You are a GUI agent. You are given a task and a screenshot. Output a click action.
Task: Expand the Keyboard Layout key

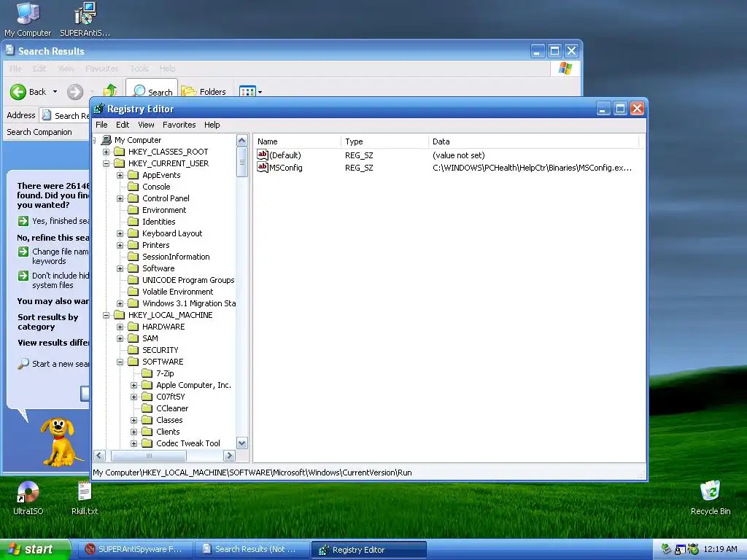(x=120, y=233)
